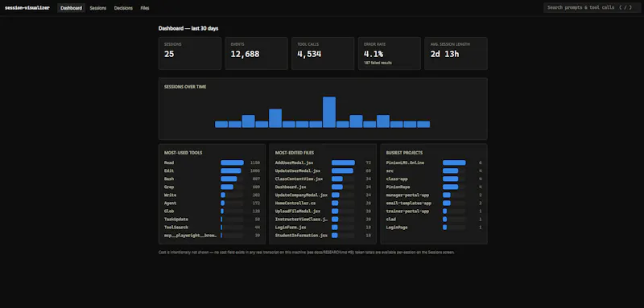
Task: Select the Tool Calls card showing 4,534
Action: [x=323, y=53]
